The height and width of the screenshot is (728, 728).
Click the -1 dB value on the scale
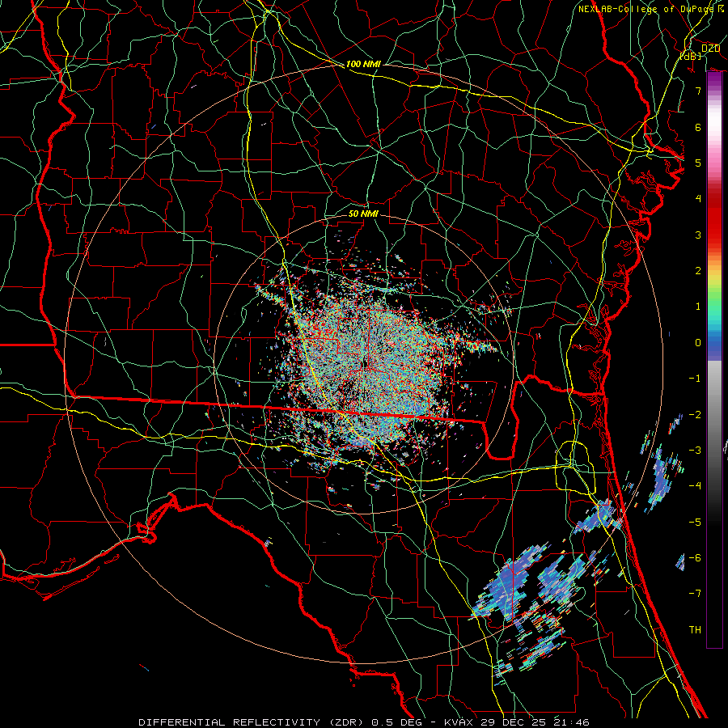click(x=695, y=379)
